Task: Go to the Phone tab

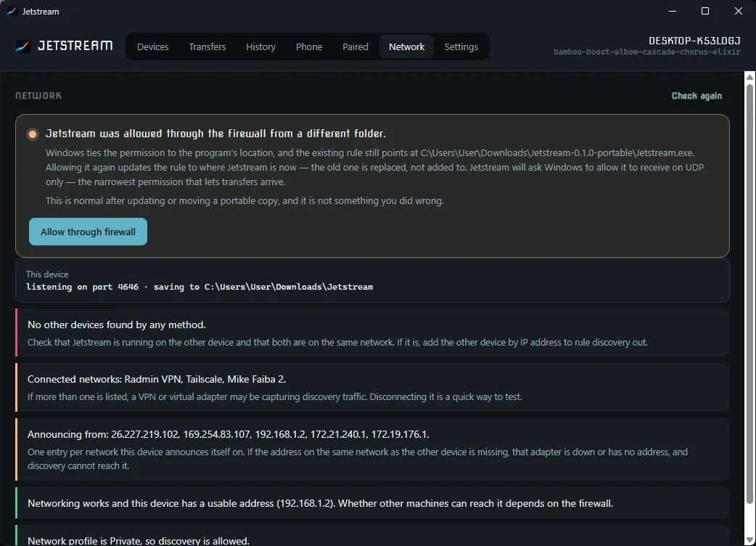Action: 309,46
